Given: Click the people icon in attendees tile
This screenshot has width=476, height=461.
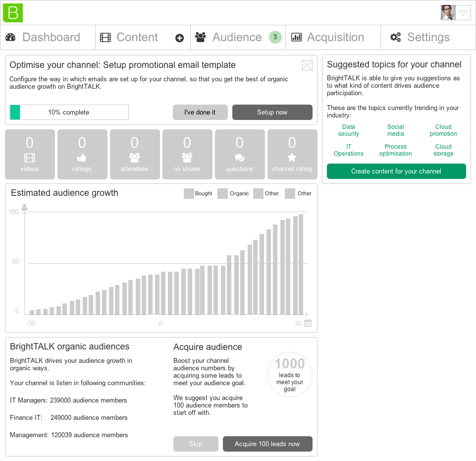Looking at the screenshot, I should (135, 158).
